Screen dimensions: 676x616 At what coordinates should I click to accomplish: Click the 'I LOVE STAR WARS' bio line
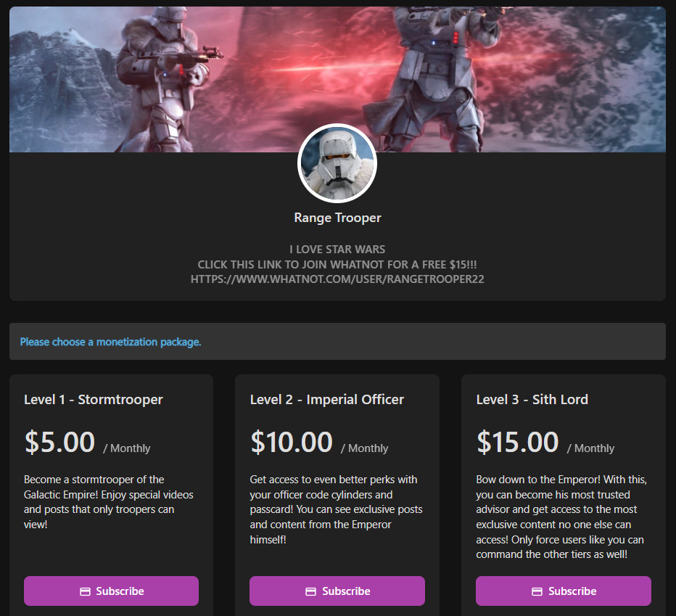tap(337, 250)
